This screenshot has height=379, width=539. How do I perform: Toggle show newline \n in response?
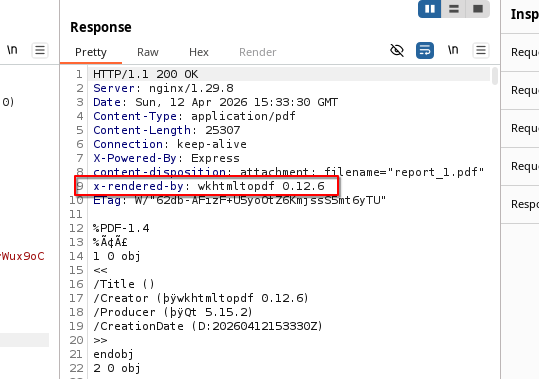453,50
